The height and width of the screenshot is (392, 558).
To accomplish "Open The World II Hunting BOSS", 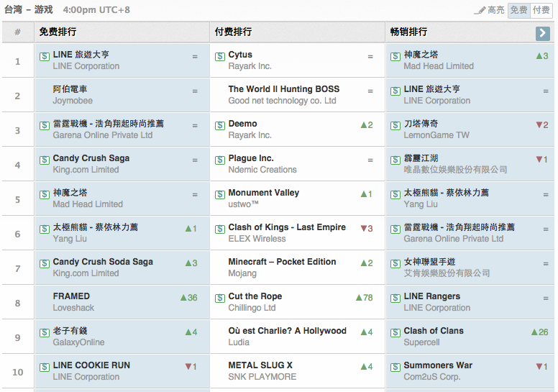I will [284, 89].
